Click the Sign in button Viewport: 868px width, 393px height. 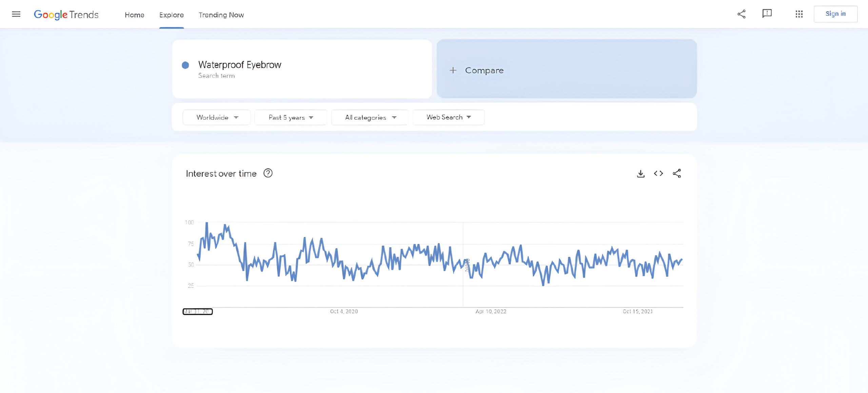coord(835,14)
